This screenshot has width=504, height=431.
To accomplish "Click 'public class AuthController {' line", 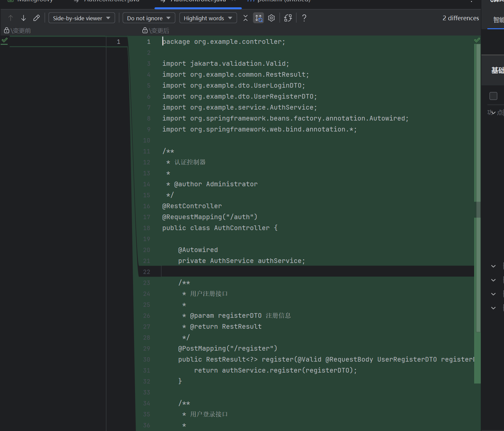I will [x=220, y=228].
